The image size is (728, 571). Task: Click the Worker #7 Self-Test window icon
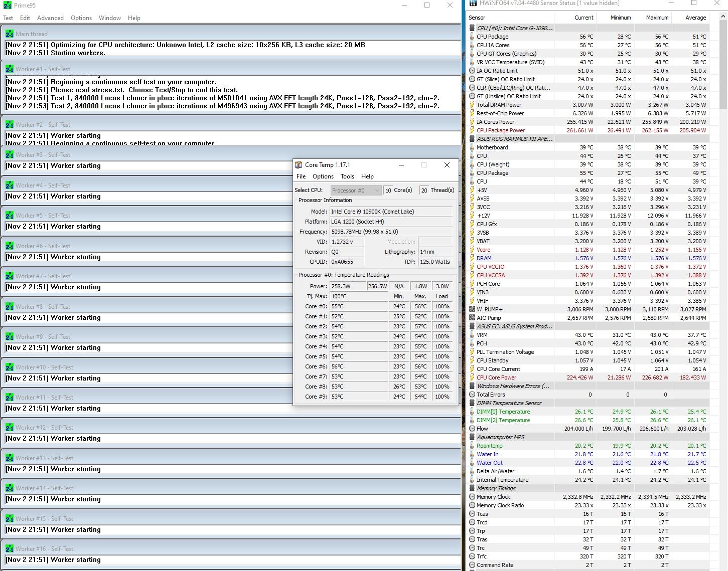[x=10, y=276]
